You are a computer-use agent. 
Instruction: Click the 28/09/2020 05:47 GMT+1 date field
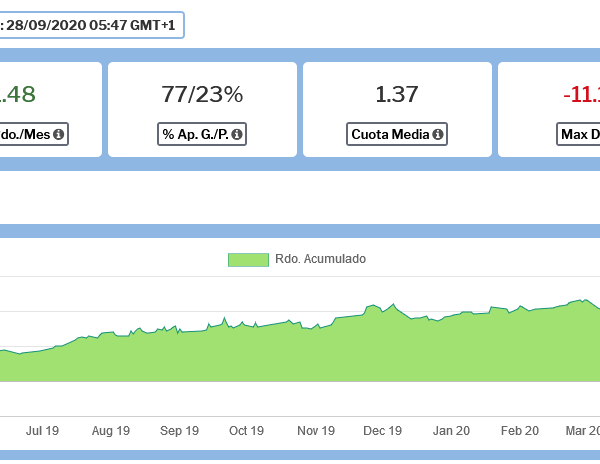(x=92, y=25)
